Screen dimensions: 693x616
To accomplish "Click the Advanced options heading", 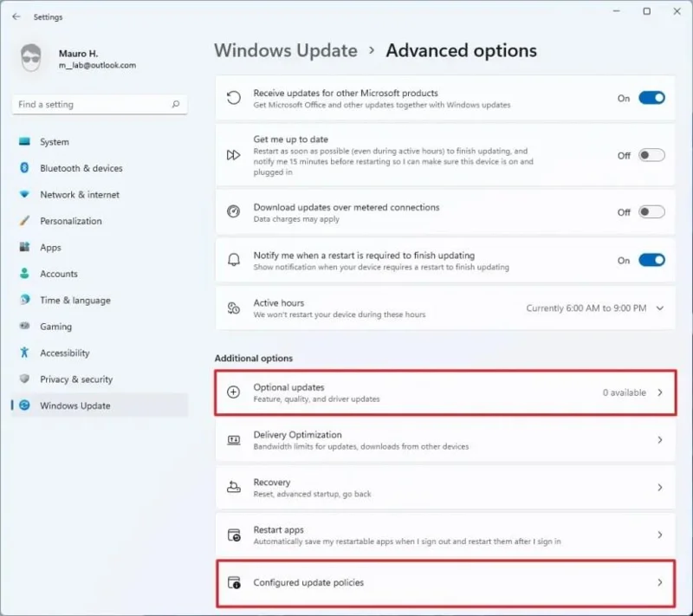I will point(462,50).
